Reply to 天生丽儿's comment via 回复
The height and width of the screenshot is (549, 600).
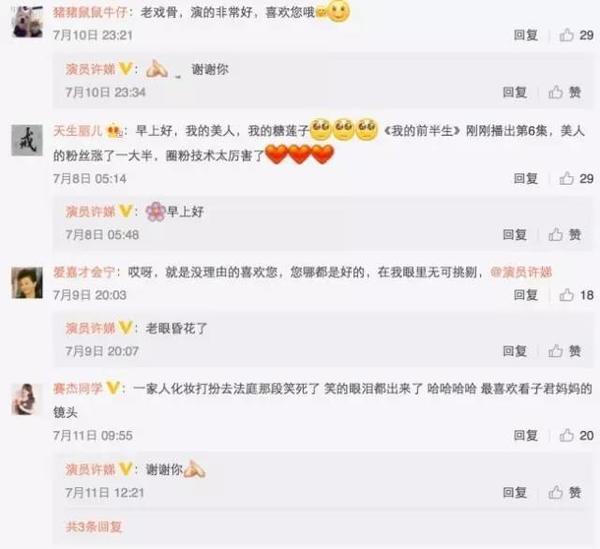pyautogui.click(x=526, y=179)
